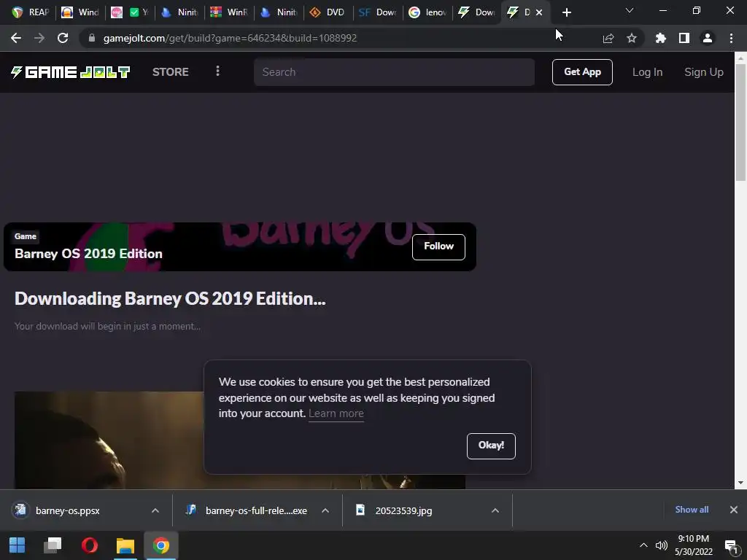Open the tab search dropdown arrow
The image size is (747, 560).
[630, 10]
